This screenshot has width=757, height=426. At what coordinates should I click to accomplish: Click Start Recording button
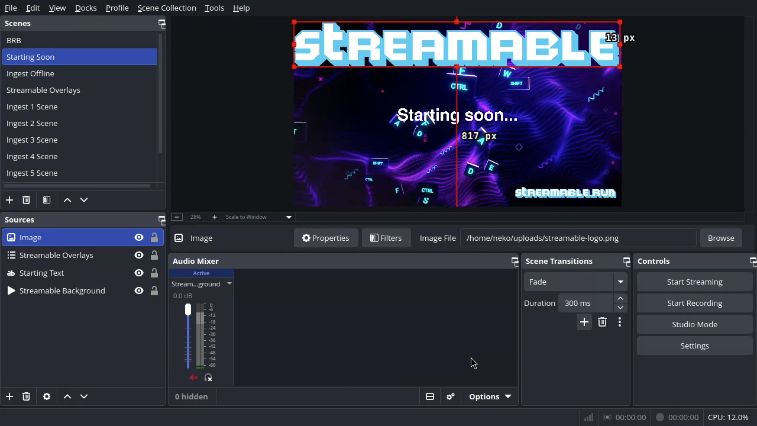click(x=694, y=303)
